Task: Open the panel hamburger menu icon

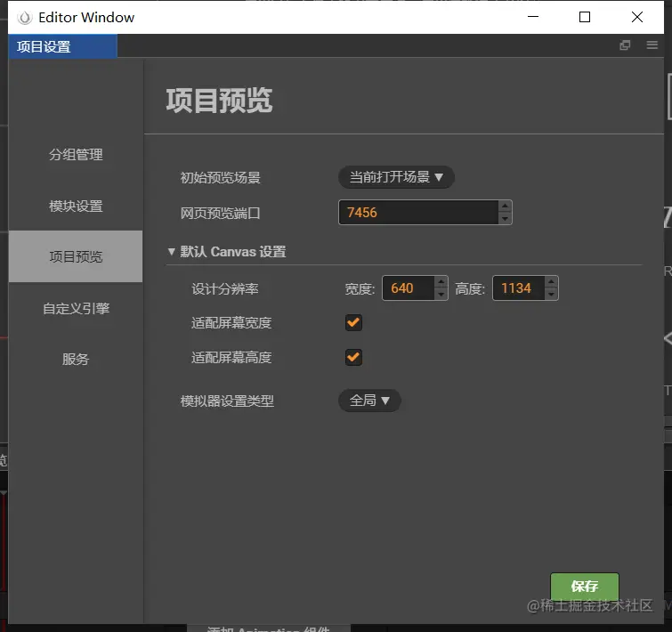Action: 652,45
